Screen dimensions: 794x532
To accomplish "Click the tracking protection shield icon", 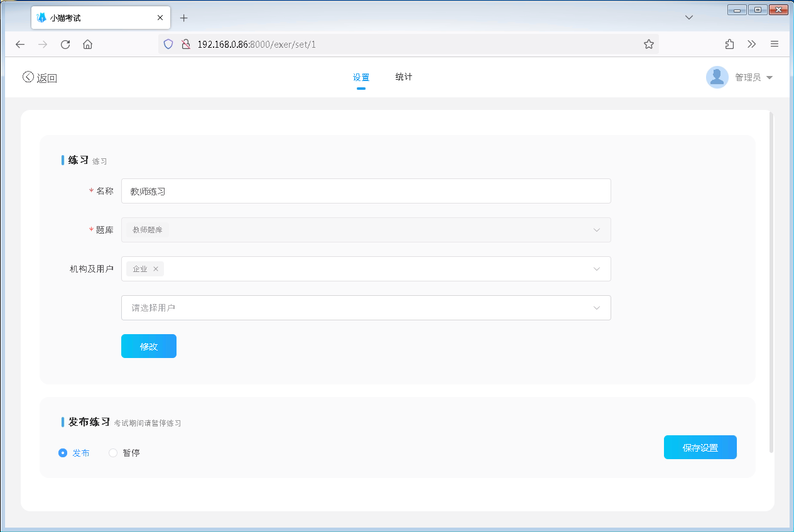I will [x=168, y=44].
